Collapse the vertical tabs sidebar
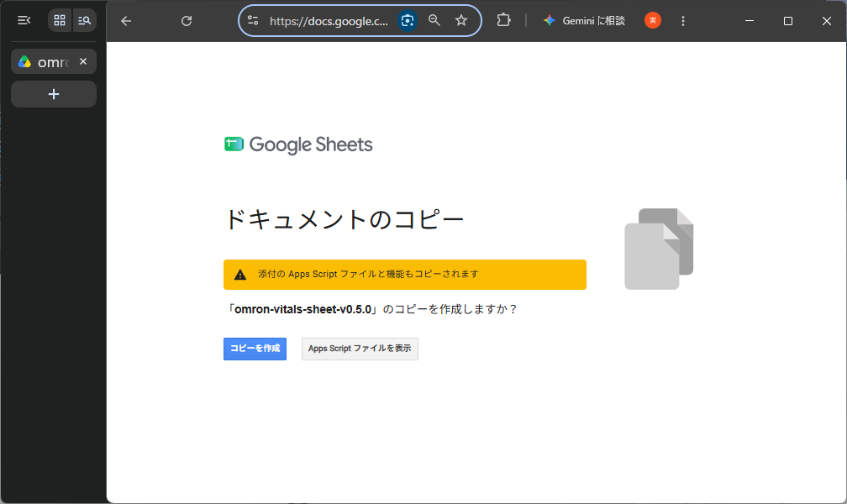847x504 pixels. coord(24,20)
